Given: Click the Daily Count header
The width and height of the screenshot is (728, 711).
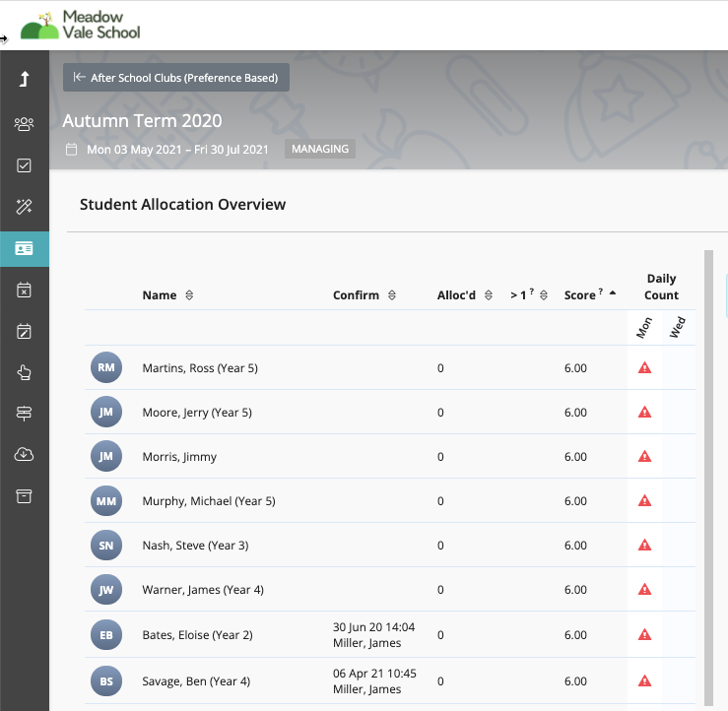Looking at the screenshot, I should coord(661,287).
